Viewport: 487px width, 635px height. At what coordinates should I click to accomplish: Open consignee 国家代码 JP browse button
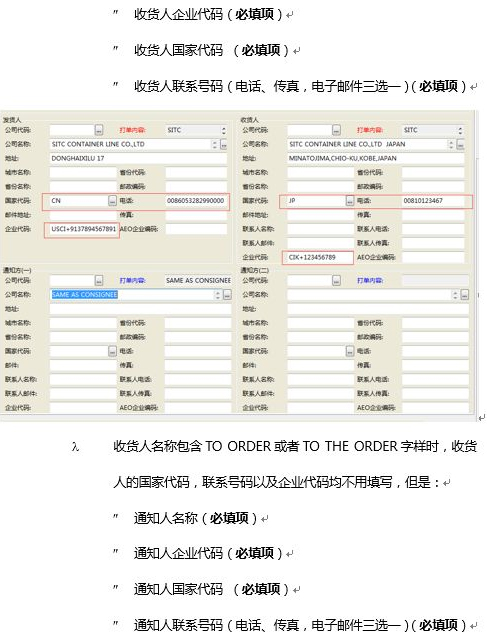pyautogui.click(x=350, y=200)
